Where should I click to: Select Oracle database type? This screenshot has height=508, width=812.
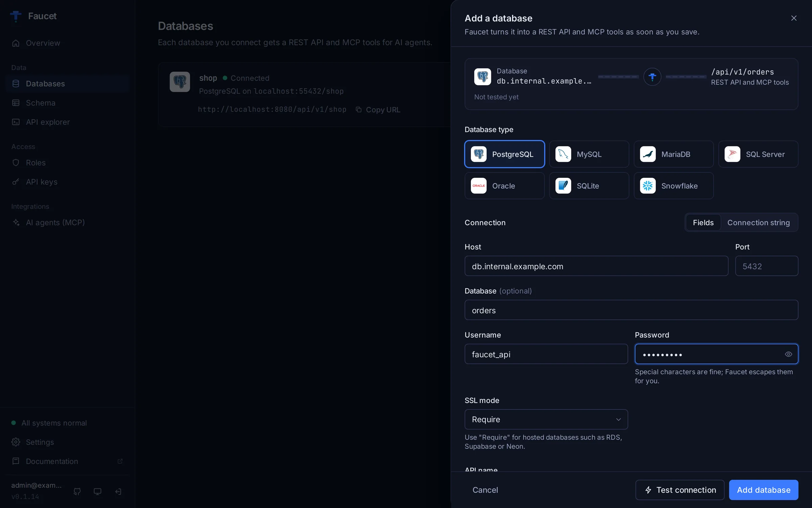coord(504,186)
